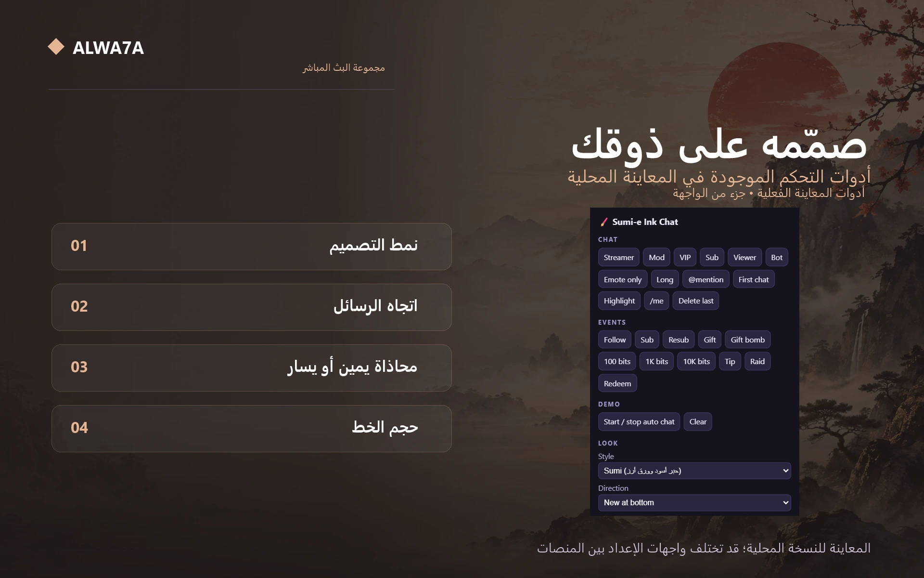Trigger a Resub event
The width and height of the screenshot is (924, 578).
coord(679,340)
